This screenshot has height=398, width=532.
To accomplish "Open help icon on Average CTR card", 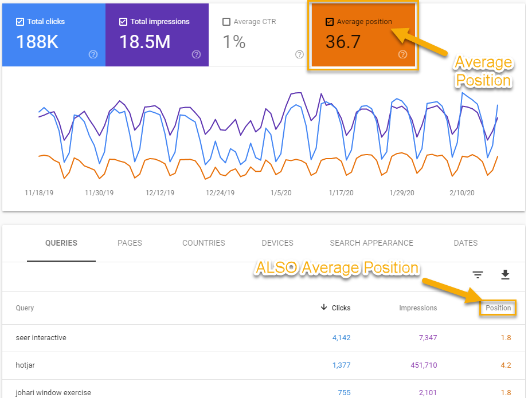I will (299, 54).
